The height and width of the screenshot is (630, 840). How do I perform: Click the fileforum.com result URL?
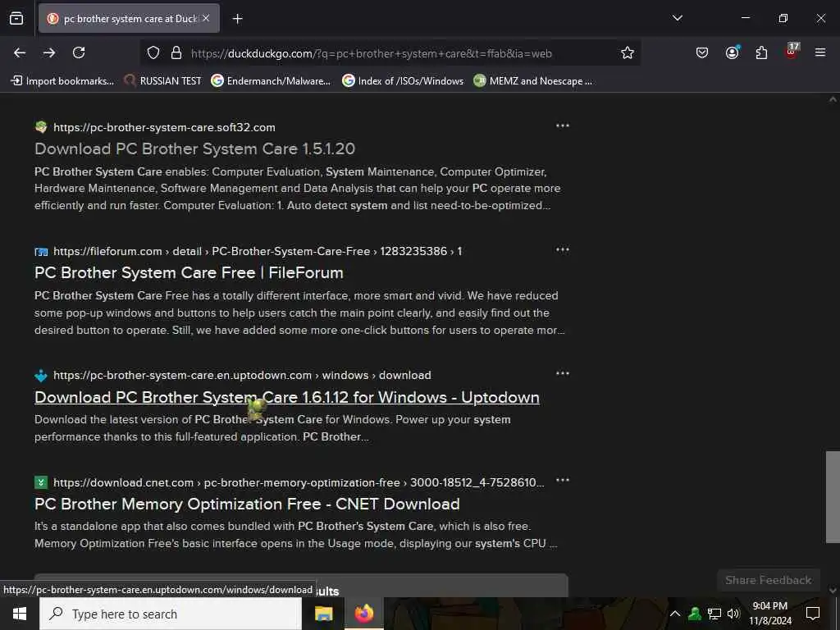(x=258, y=251)
